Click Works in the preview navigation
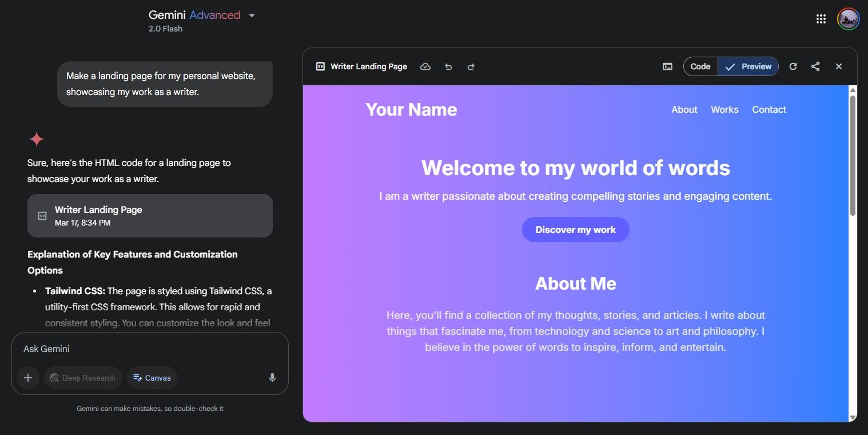The image size is (868, 435). point(724,110)
